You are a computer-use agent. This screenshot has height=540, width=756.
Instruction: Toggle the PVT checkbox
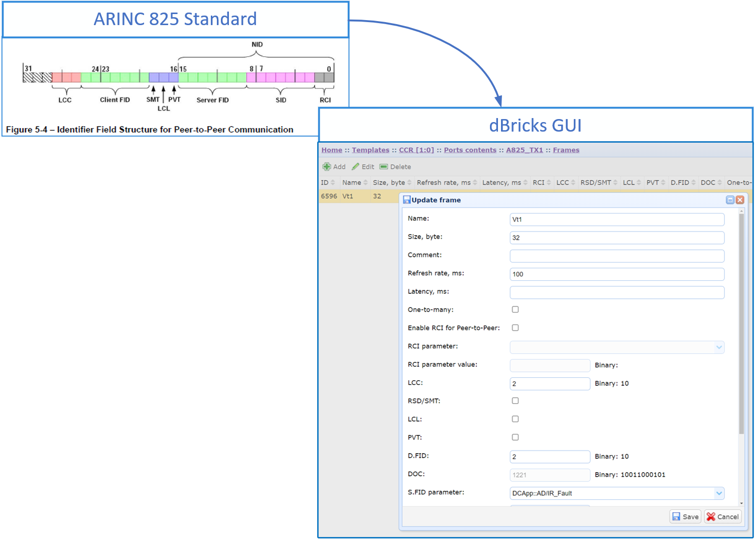tap(515, 437)
